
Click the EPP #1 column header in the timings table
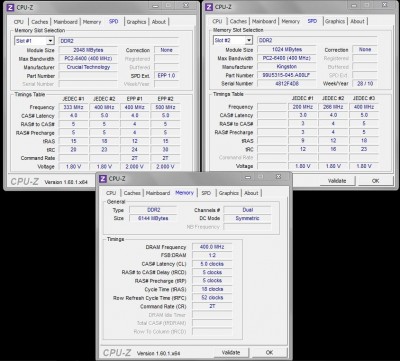click(x=135, y=99)
